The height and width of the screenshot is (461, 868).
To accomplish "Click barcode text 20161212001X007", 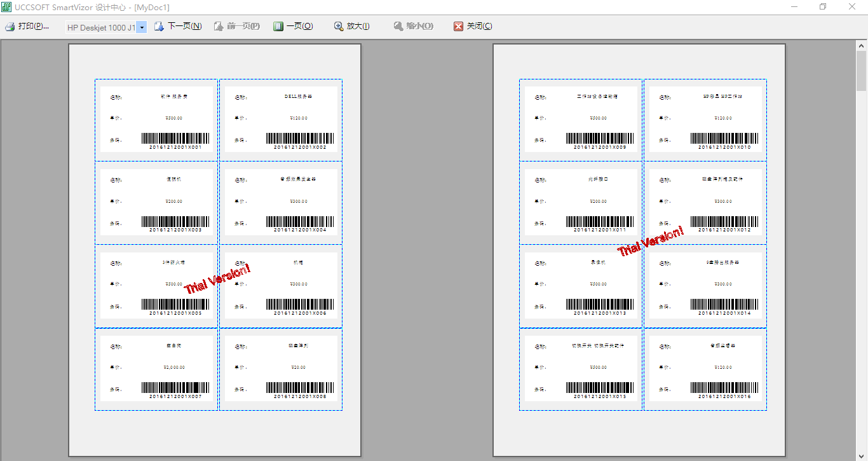I will tap(175, 397).
